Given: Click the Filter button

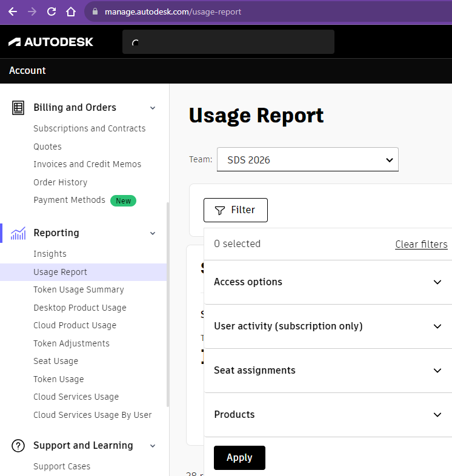Looking at the screenshot, I should coord(236,210).
